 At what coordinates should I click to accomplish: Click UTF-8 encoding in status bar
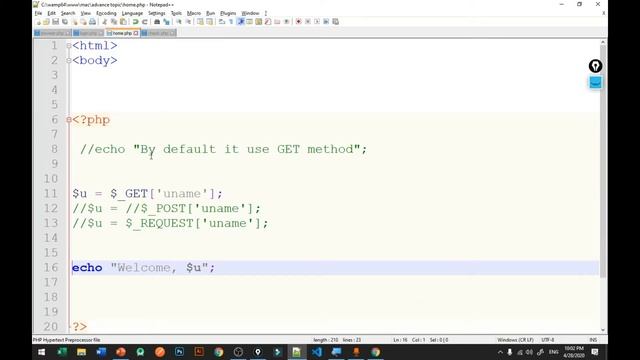tap(548, 340)
